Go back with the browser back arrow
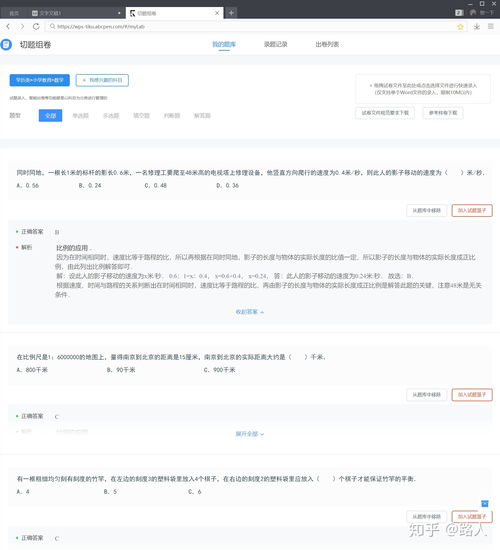 8,26
